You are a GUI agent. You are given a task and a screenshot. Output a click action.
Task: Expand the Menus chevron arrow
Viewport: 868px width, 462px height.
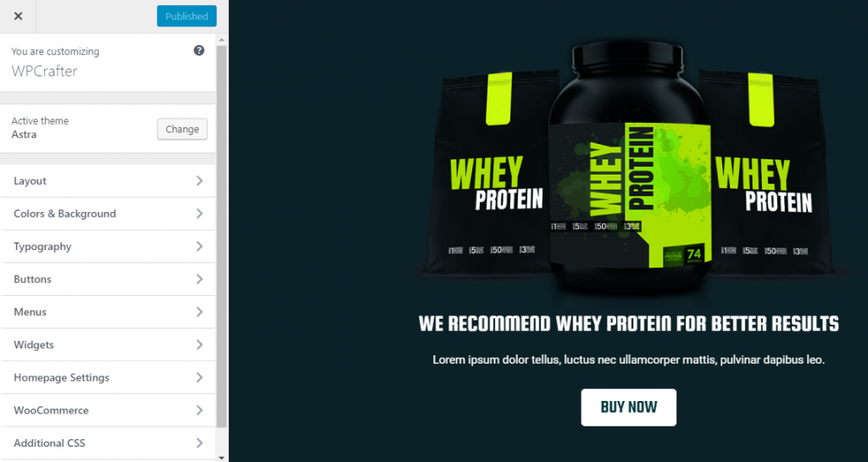(199, 311)
